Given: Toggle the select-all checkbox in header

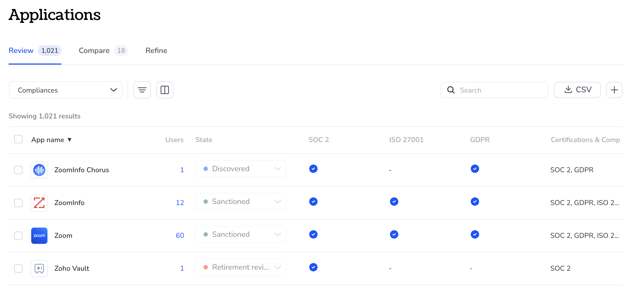Looking at the screenshot, I should (18, 139).
